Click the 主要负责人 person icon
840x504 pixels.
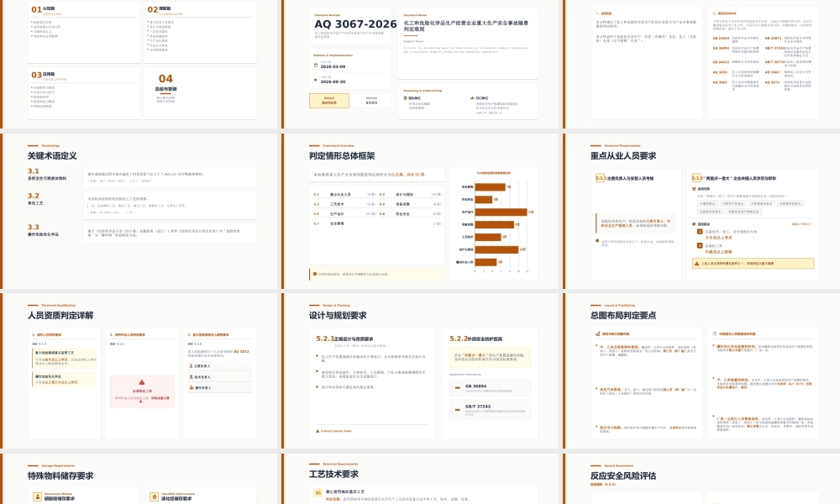191,365
